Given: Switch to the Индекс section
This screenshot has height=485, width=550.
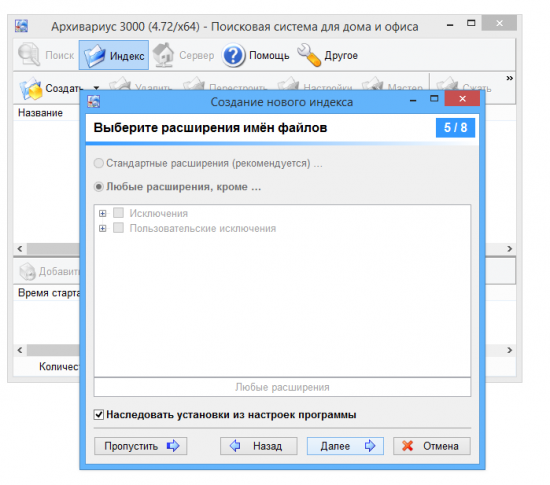Looking at the screenshot, I should [114, 55].
